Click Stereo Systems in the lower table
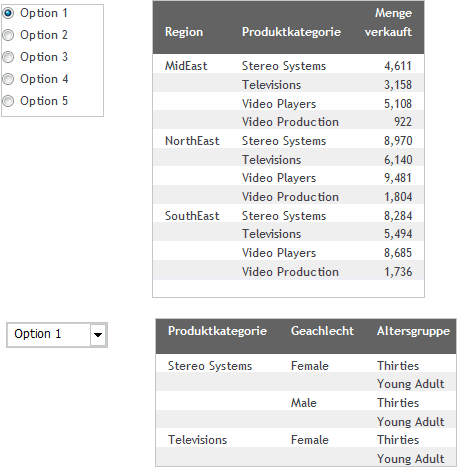This screenshot has width=457, height=468. pyautogui.click(x=210, y=366)
